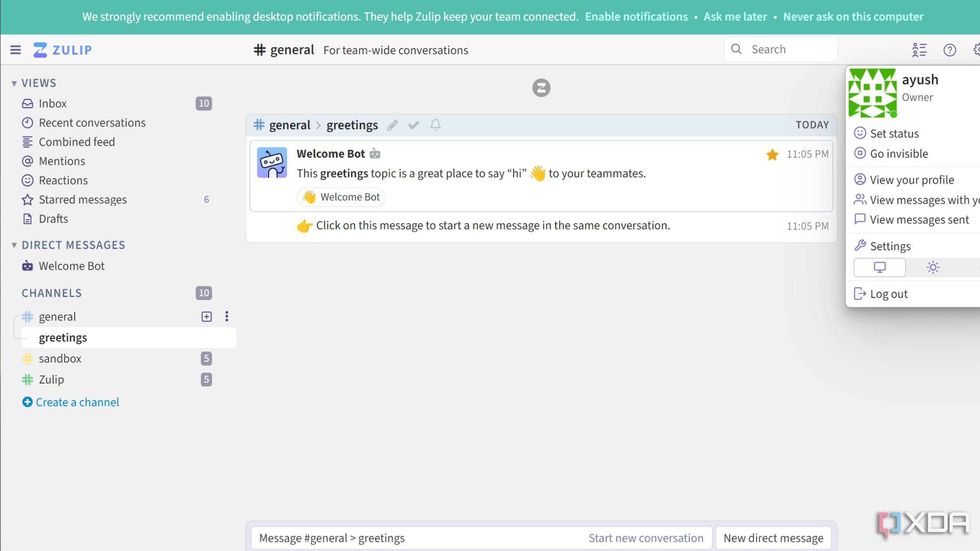The width and height of the screenshot is (980, 551).
Task: Click the Zulip logo
Action: point(63,50)
